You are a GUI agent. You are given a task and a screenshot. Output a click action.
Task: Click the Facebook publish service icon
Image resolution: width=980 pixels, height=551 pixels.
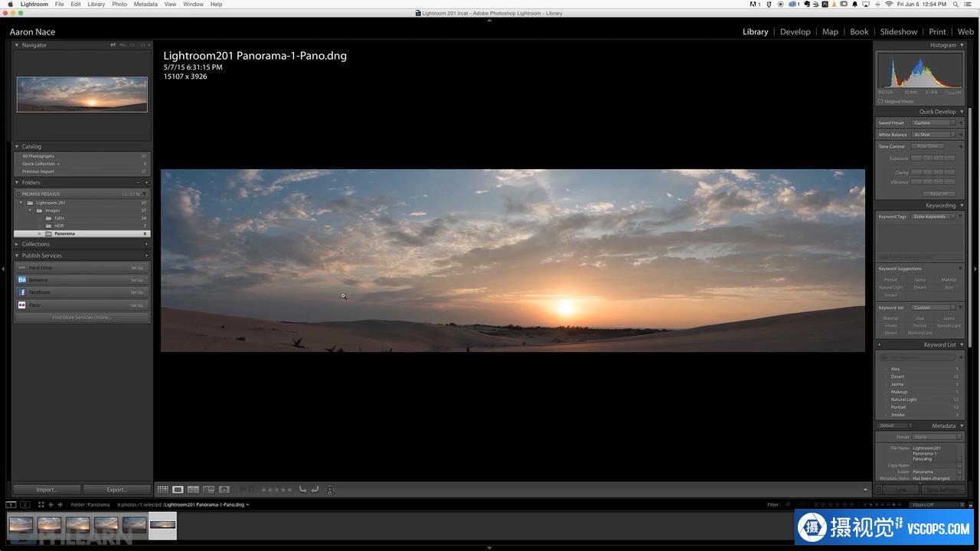pos(22,292)
